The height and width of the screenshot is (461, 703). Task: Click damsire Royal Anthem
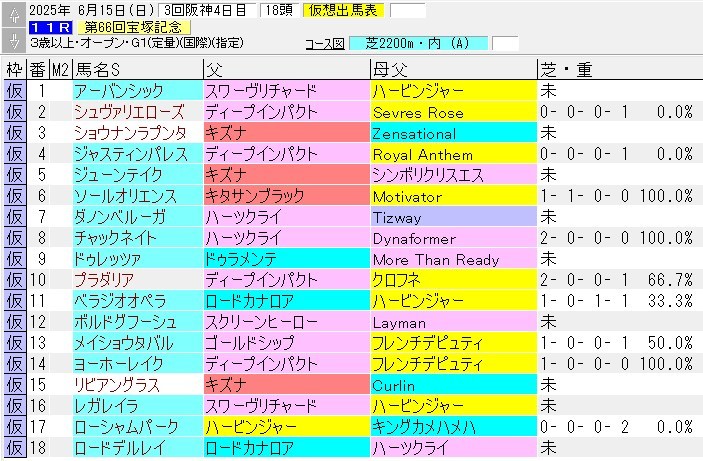click(x=454, y=154)
